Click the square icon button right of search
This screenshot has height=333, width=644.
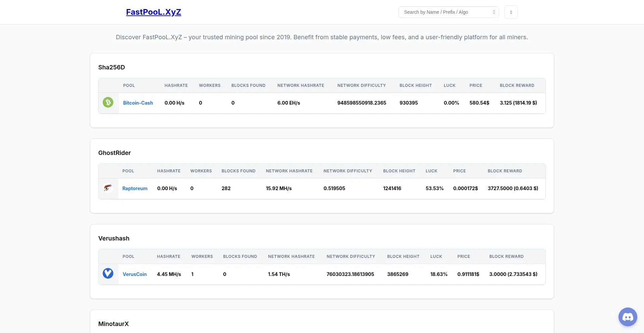(x=511, y=12)
